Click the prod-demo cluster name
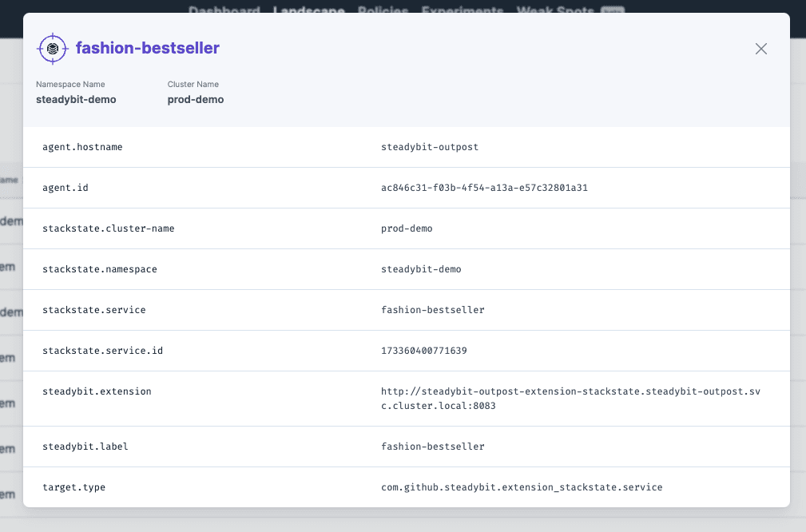The height and width of the screenshot is (532, 806). click(196, 99)
